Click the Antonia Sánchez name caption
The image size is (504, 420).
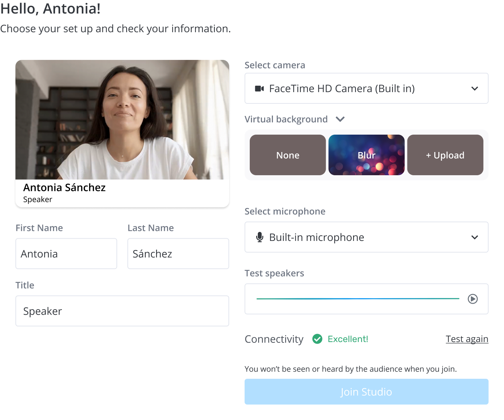pyautogui.click(x=64, y=187)
